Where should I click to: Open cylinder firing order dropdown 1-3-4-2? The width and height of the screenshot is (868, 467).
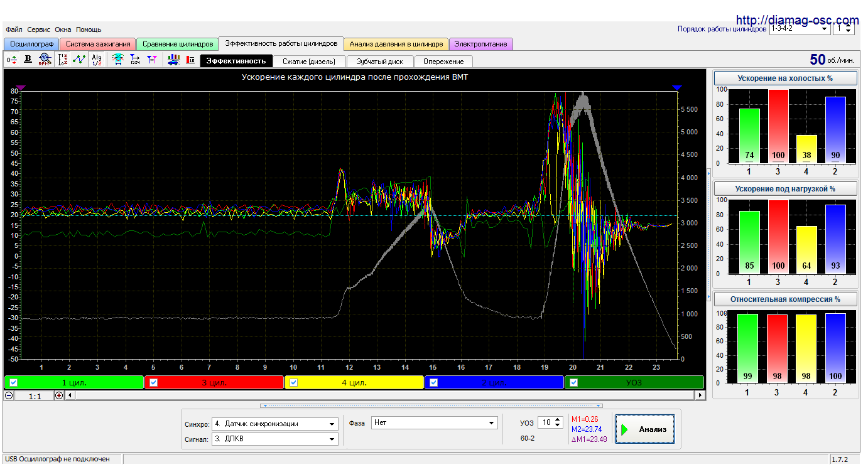pos(800,28)
